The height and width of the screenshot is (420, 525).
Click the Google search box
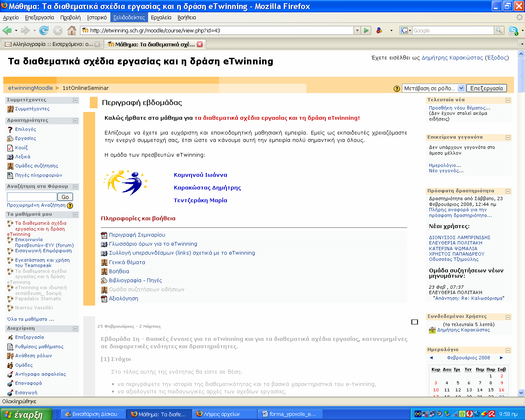[453, 30]
